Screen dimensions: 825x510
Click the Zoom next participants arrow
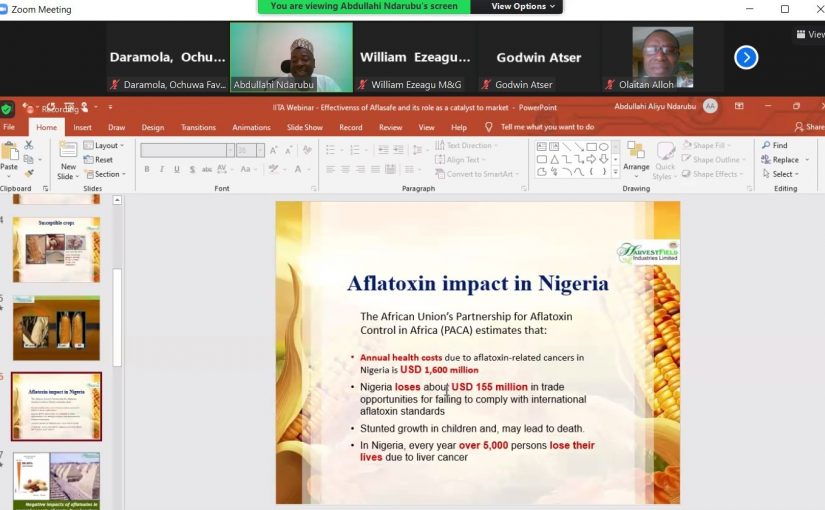click(746, 57)
